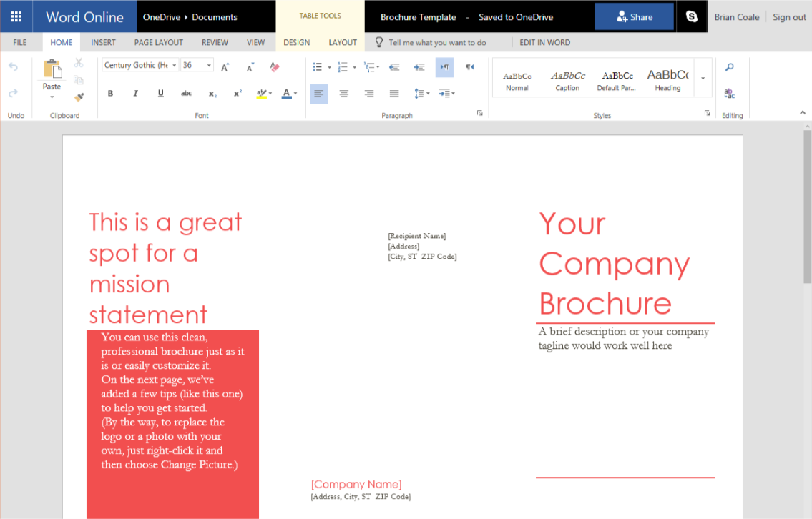The width and height of the screenshot is (812, 519).
Task: Open the font name dropdown
Action: pos(174,65)
